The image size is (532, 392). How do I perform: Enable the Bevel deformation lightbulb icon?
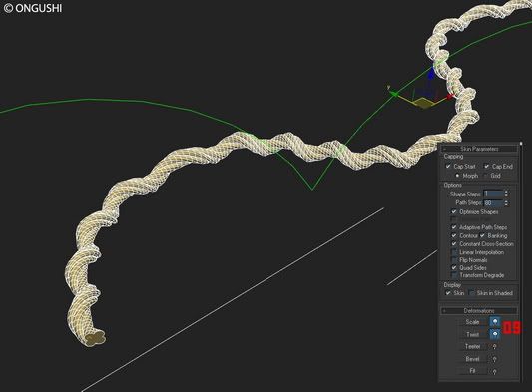[x=495, y=359]
